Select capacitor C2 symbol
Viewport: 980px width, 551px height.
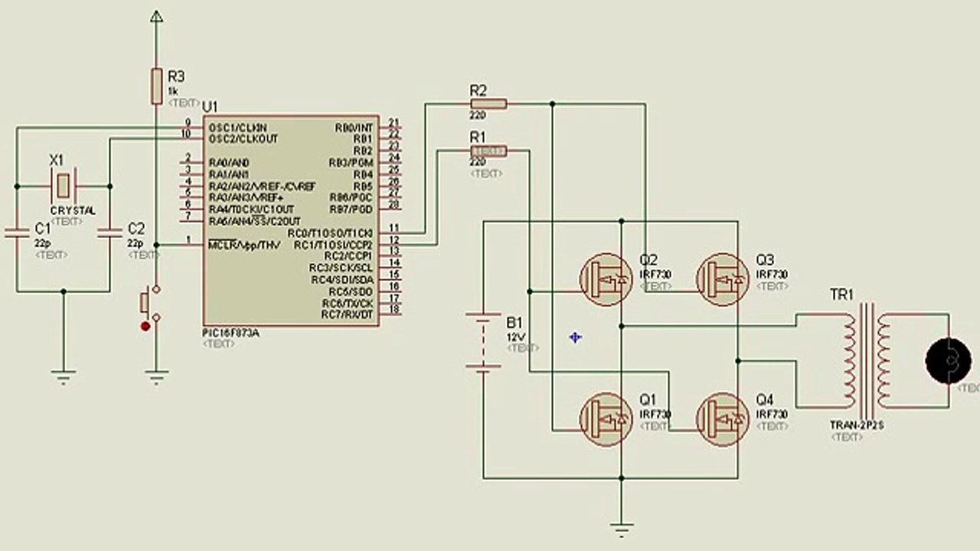(x=110, y=232)
